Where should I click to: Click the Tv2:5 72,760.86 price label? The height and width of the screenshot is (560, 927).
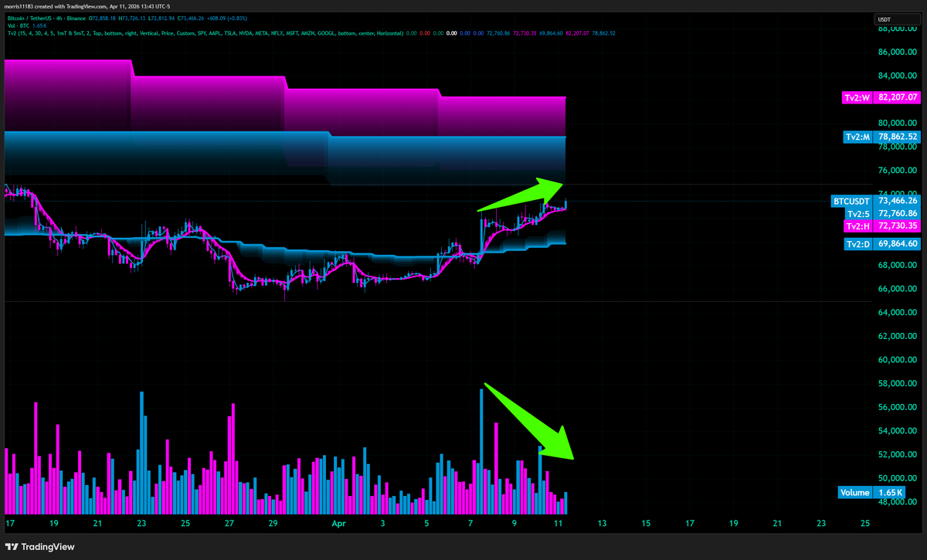[x=882, y=213]
